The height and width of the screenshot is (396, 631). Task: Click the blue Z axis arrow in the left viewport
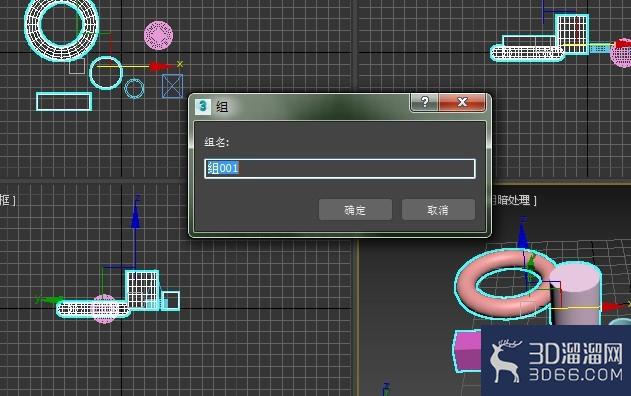[136, 217]
